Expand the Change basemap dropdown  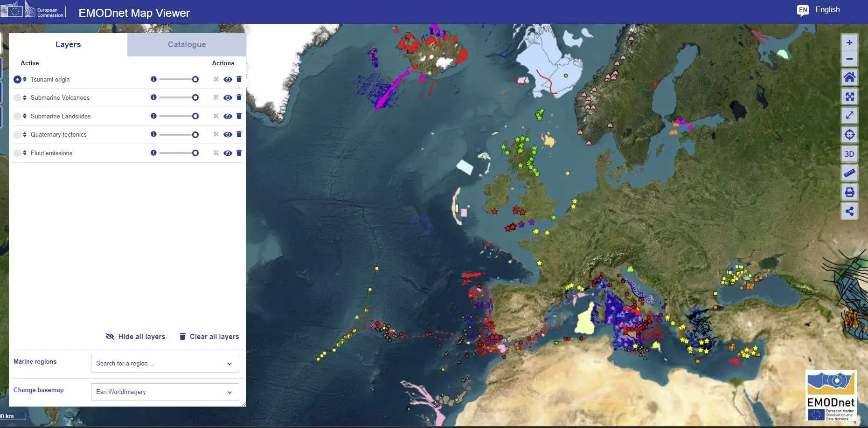pos(165,392)
